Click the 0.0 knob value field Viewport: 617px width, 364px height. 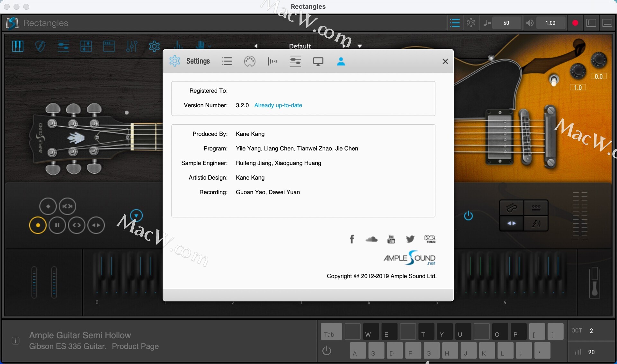(x=599, y=76)
